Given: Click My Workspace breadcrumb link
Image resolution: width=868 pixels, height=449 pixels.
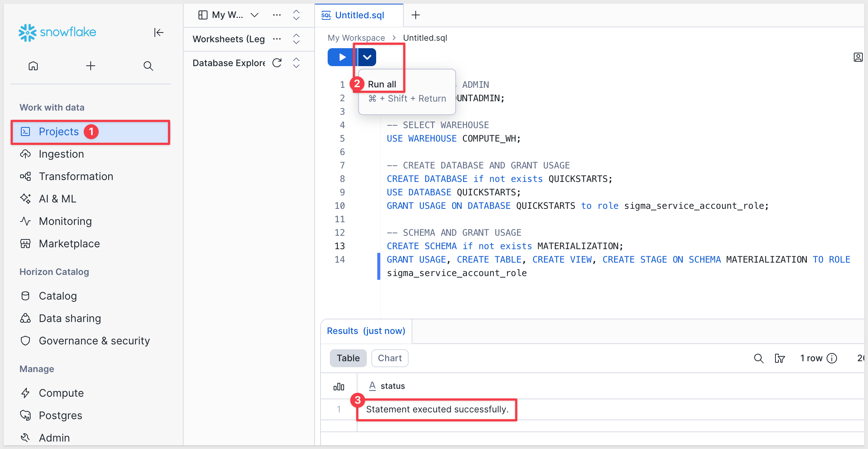Looking at the screenshot, I should [x=356, y=38].
